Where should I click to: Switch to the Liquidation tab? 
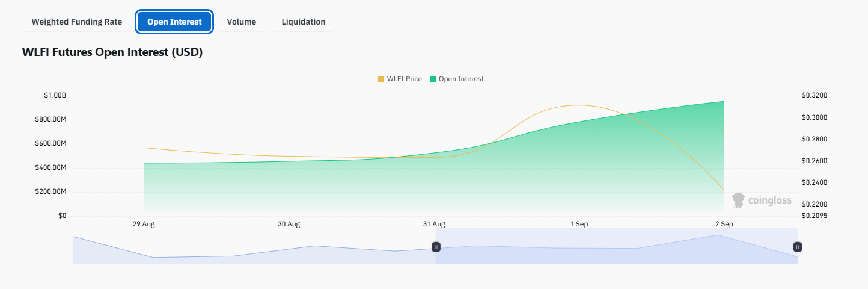point(304,22)
